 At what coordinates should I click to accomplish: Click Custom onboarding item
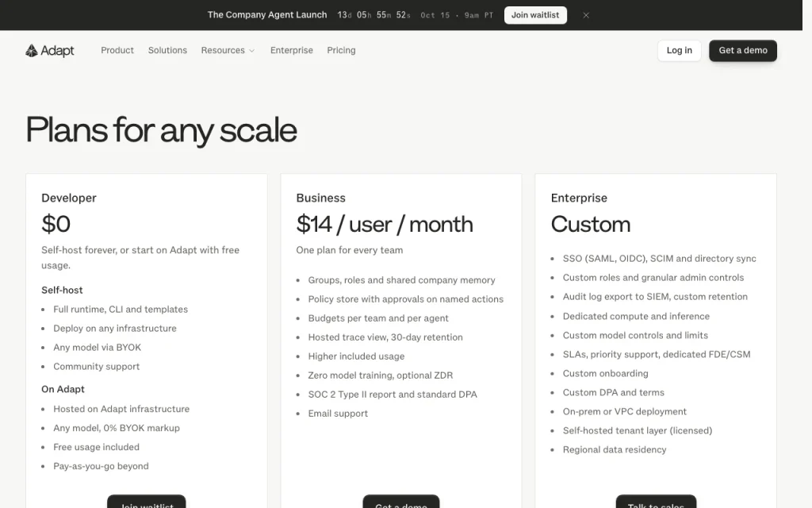605,374
